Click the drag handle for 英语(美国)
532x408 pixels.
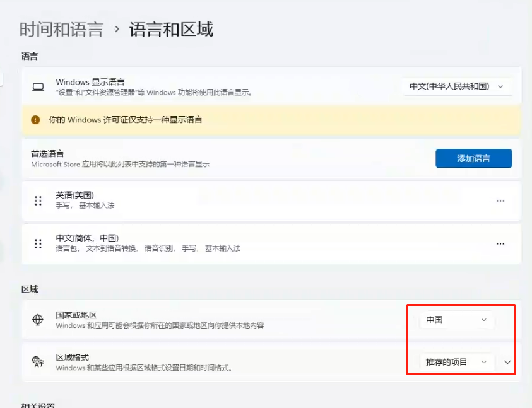(38, 201)
